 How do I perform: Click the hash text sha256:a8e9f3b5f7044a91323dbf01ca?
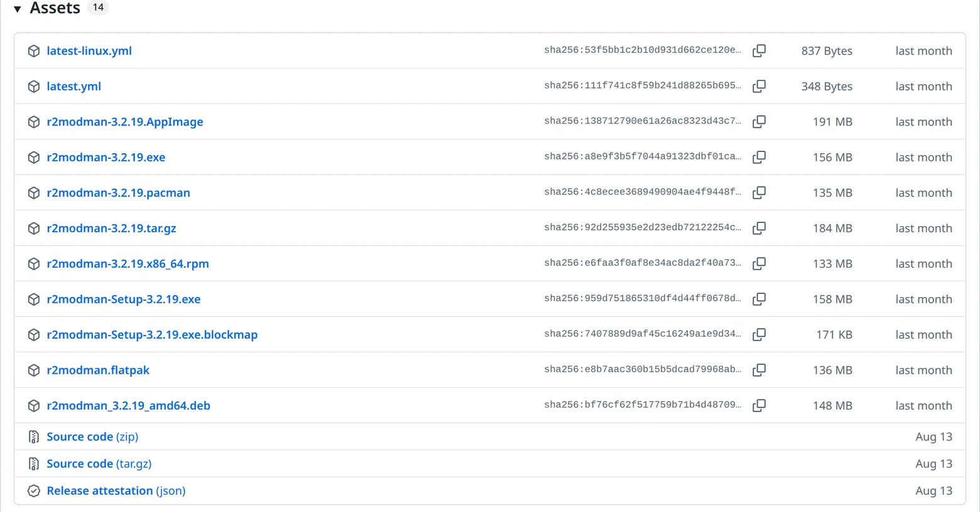pos(643,156)
